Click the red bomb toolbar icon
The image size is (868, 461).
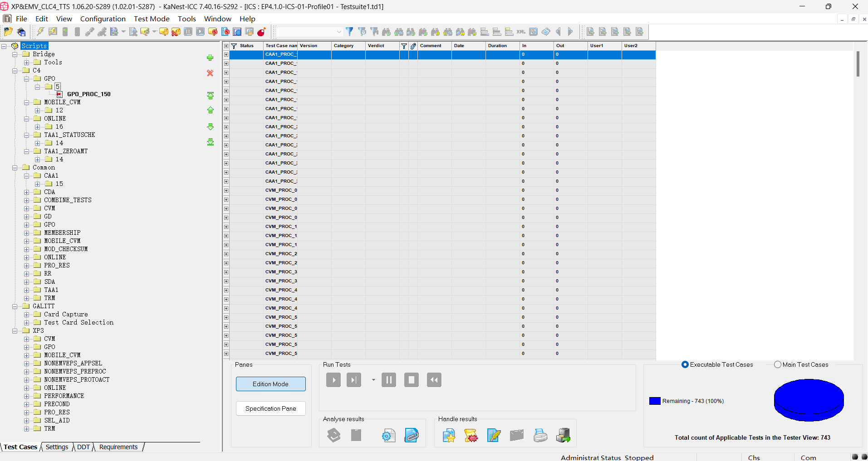pyautogui.click(x=261, y=32)
